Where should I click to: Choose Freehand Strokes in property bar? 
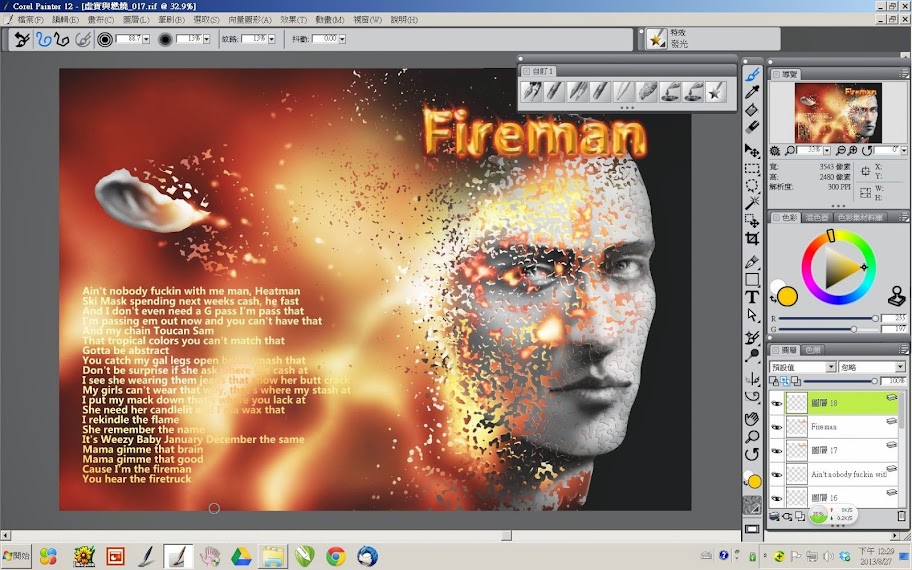[x=44, y=40]
